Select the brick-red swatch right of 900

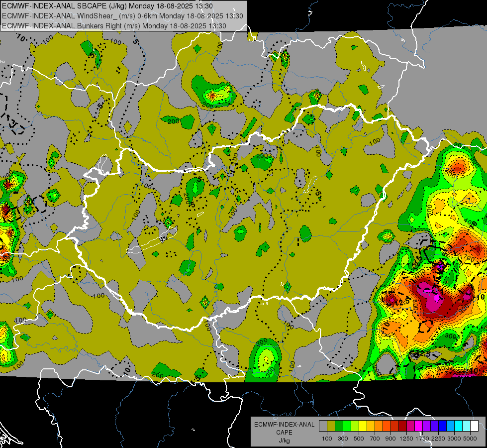(395, 426)
